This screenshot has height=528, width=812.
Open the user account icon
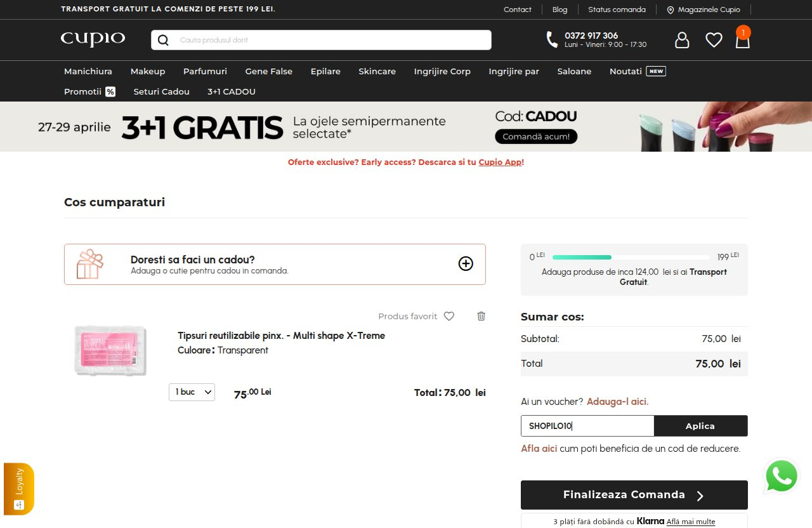pos(682,40)
